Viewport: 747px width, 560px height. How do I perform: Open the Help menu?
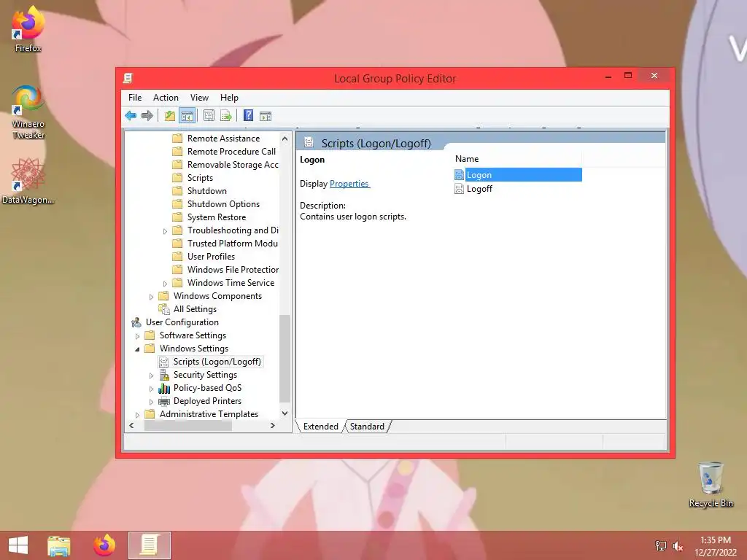pos(228,98)
